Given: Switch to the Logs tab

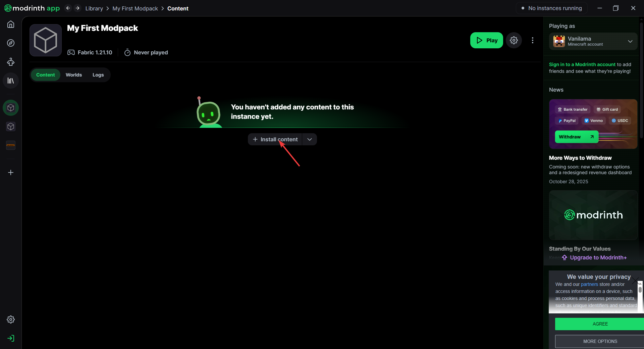Looking at the screenshot, I should pyautogui.click(x=98, y=75).
